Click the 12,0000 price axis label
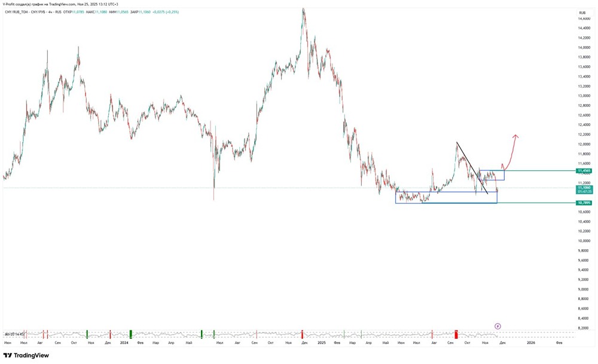 click(585, 145)
